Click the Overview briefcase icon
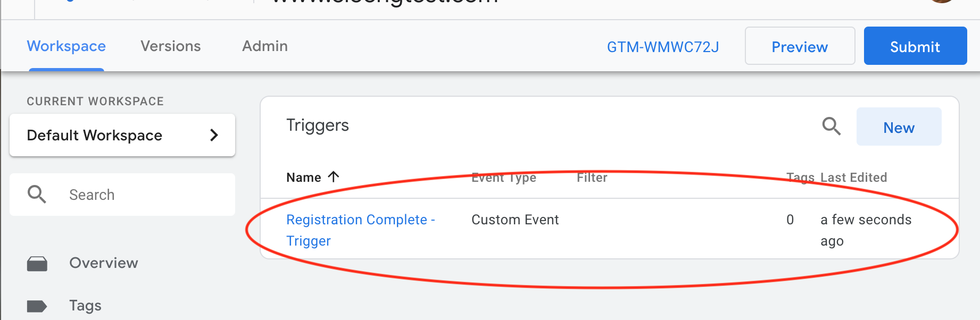This screenshot has width=980, height=320. point(37,264)
